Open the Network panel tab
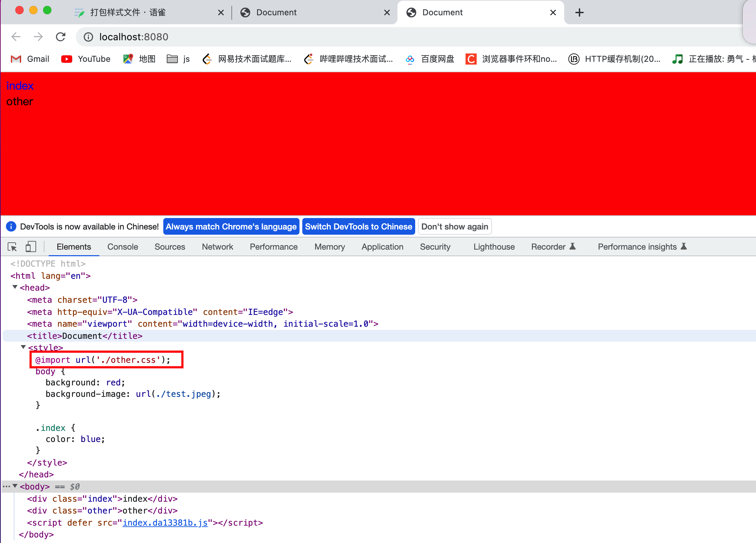This screenshot has height=543, width=756. (217, 247)
